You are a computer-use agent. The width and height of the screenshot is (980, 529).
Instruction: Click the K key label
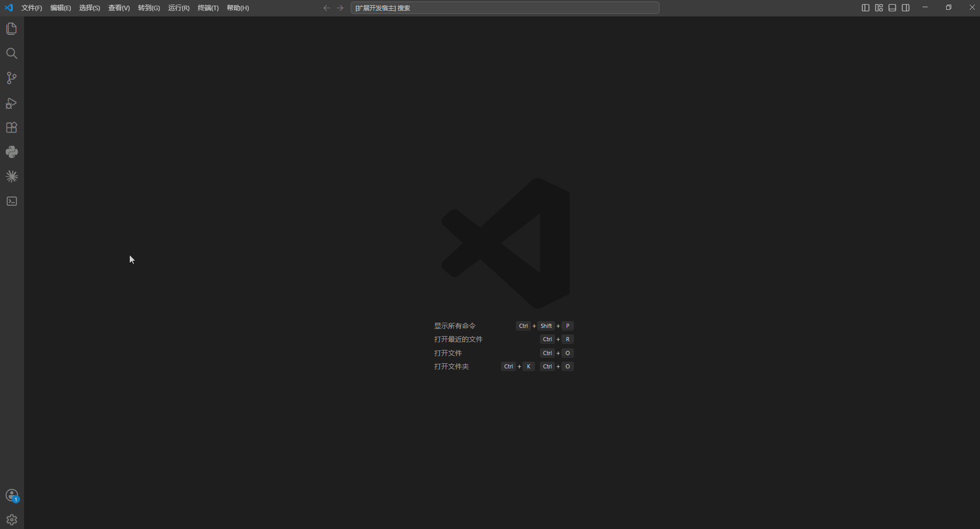[x=529, y=366]
